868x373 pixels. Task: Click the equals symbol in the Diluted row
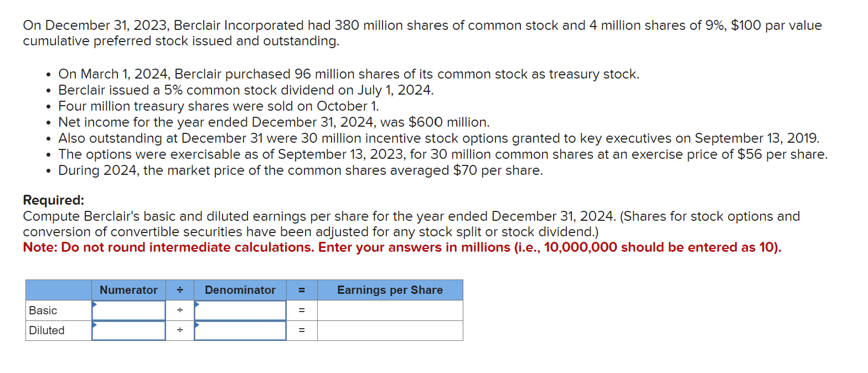302,330
